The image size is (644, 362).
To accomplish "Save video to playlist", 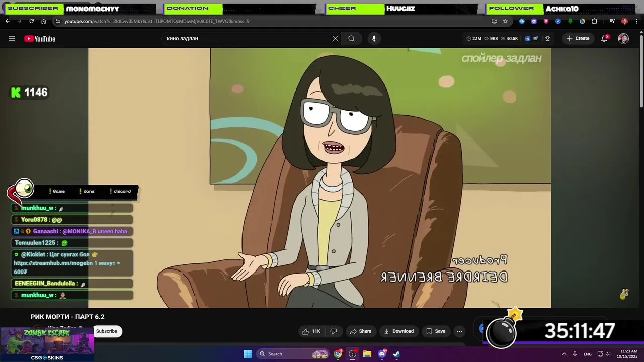I will tap(436, 331).
